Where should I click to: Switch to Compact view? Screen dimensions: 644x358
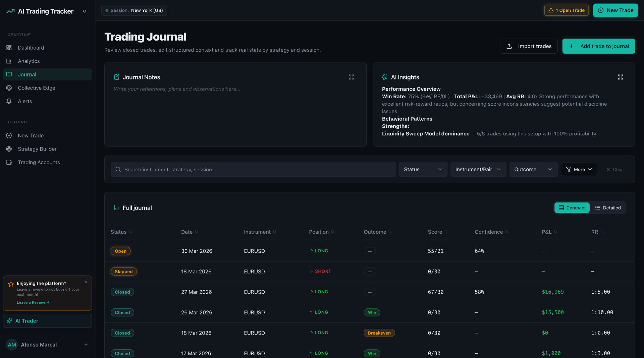coord(572,208)
